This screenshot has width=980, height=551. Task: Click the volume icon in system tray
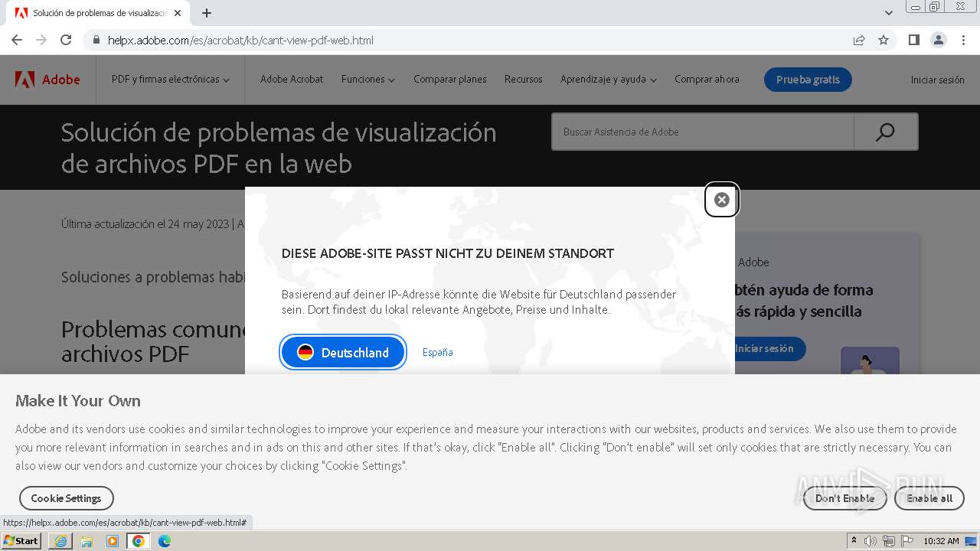[871, 541]
